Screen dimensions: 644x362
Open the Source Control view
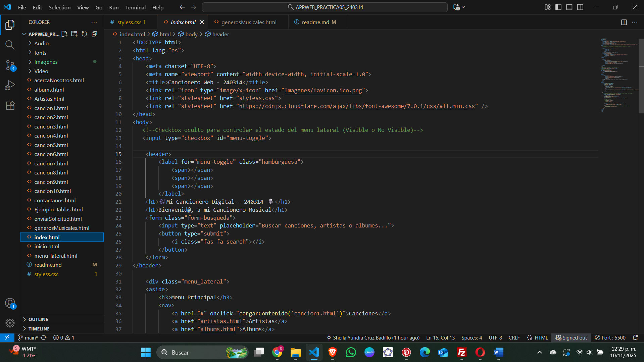tap(10, 65)
